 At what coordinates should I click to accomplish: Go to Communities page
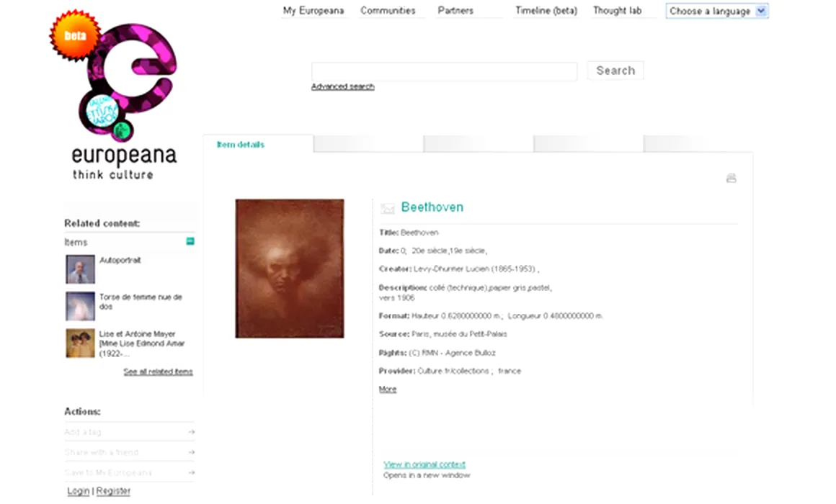click(x=388, y=11)
